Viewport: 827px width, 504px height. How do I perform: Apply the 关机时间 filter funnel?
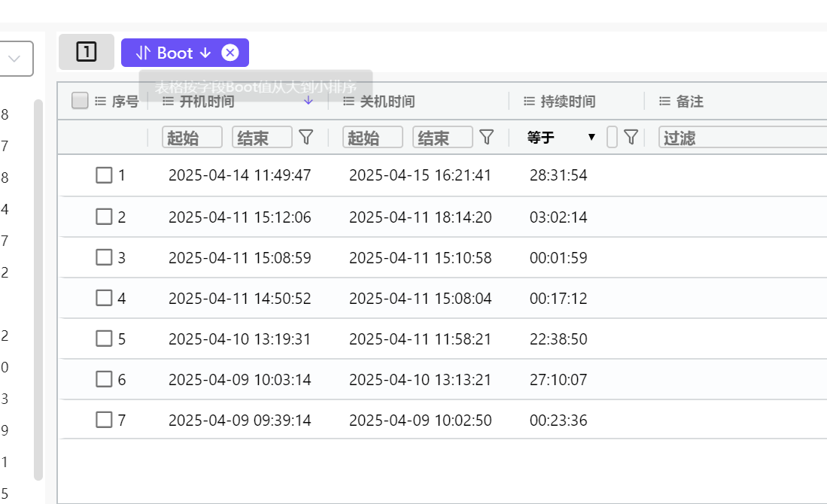click(486, 138)
